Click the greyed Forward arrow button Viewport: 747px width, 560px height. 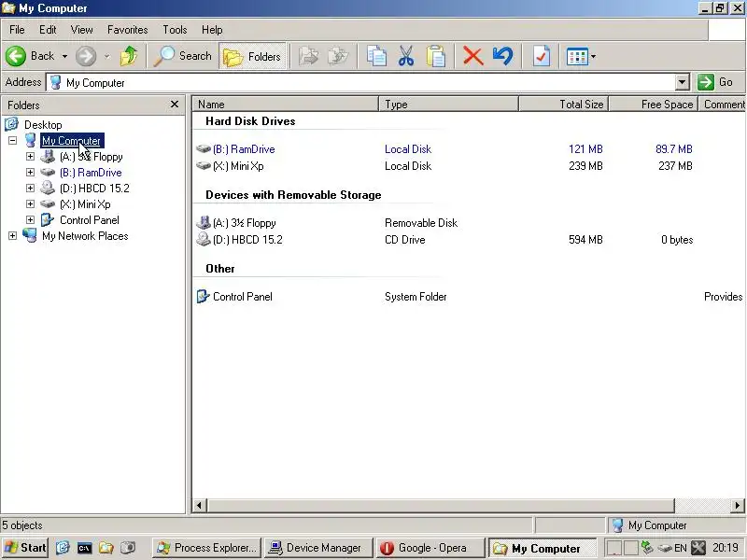tap(86, 56)
